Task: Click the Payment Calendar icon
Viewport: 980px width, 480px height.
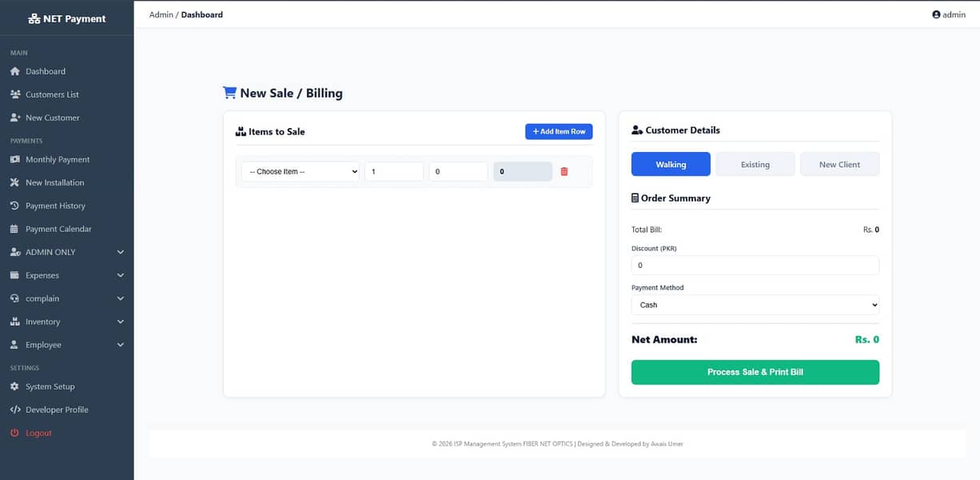Action: 15,229
